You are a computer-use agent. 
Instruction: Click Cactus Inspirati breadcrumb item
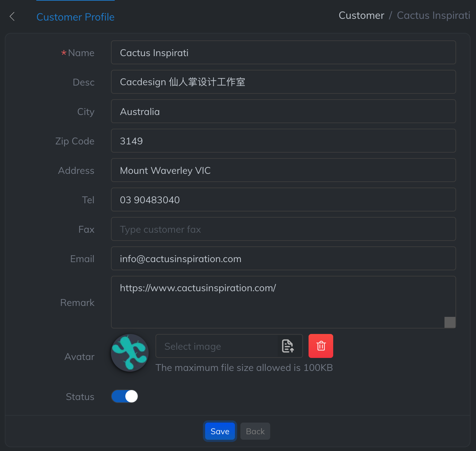click(433, 15)
